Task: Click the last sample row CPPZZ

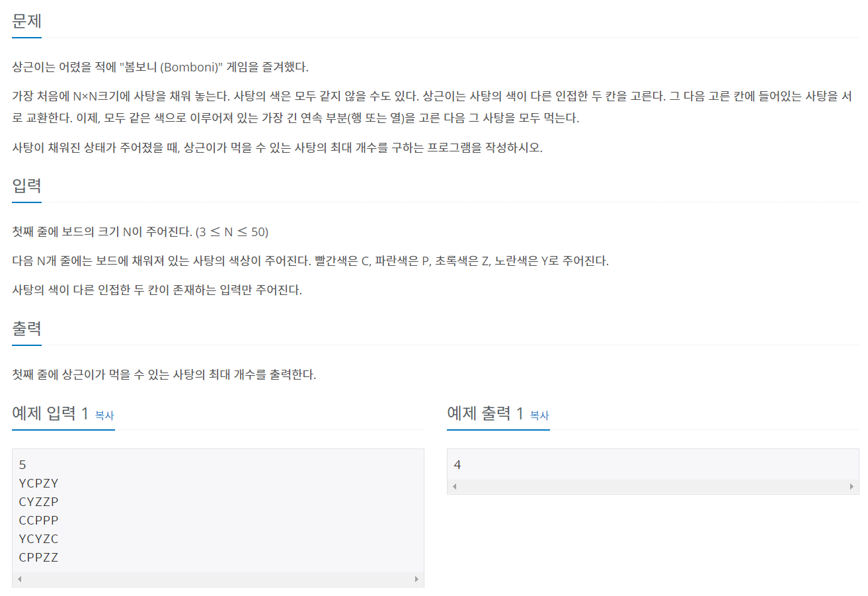Action: coord(39,557)
